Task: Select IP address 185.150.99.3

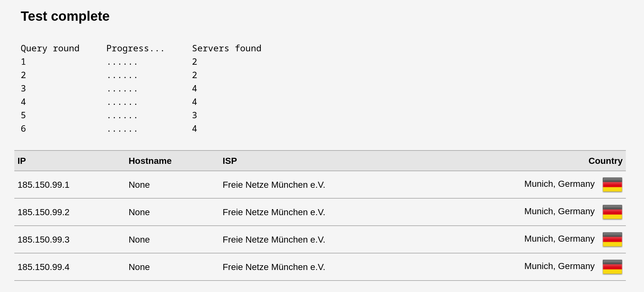Action: 43,240
